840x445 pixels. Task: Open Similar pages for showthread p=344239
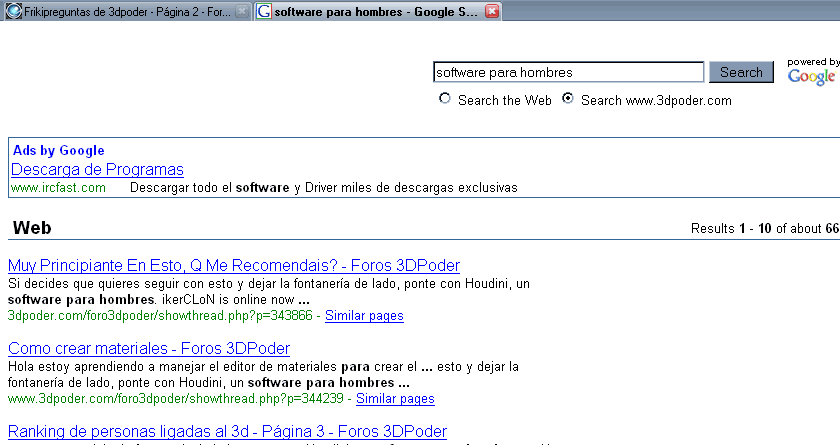395,398
